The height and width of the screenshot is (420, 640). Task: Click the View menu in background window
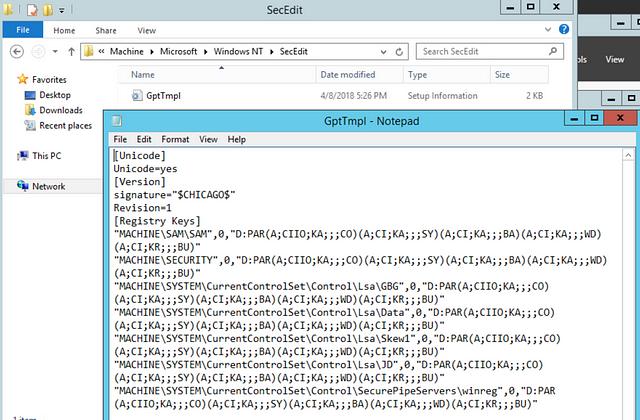coord(615,60)
